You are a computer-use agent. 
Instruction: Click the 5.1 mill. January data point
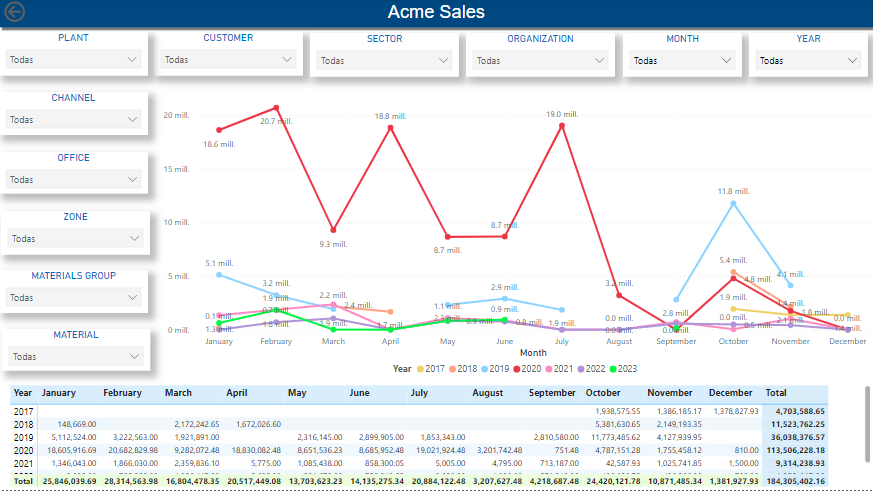tap(219, 275)
